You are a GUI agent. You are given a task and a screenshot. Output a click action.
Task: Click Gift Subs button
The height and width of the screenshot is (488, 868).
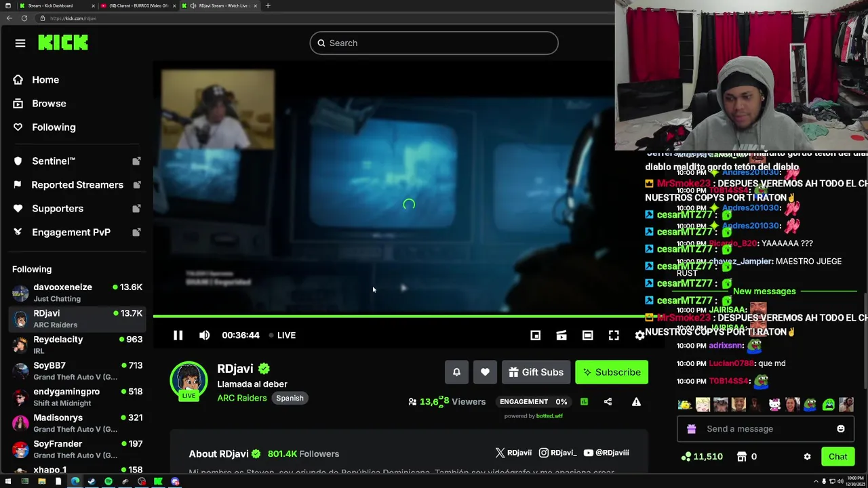point(536,372)
